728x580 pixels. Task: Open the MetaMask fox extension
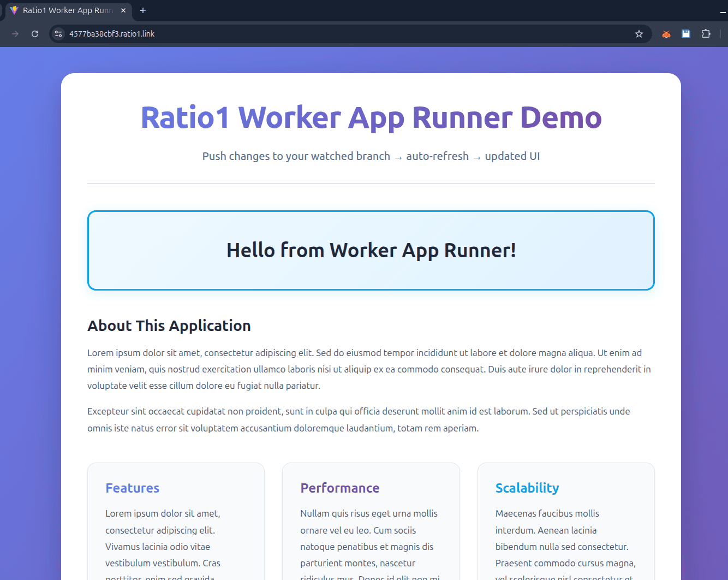tap(666, 34)
